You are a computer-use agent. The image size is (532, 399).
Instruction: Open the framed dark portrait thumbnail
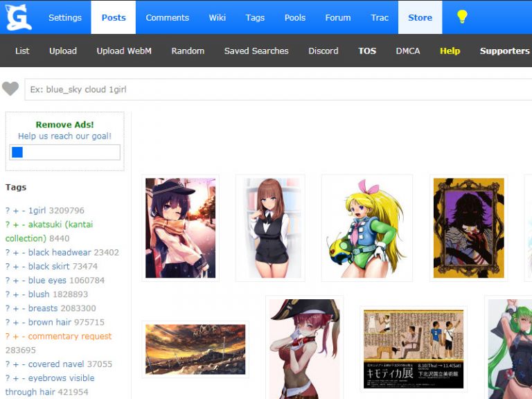(468, 228)
